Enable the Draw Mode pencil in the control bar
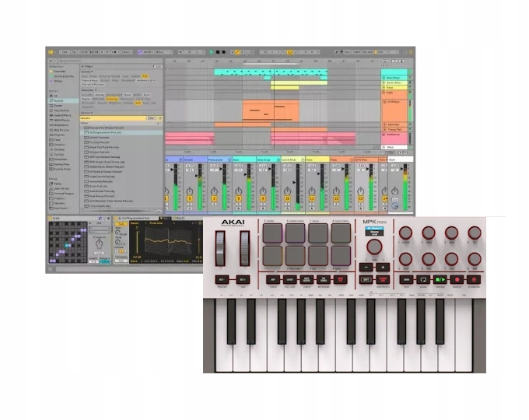This screenshot has width=529, height=420. tap(336, 52)
